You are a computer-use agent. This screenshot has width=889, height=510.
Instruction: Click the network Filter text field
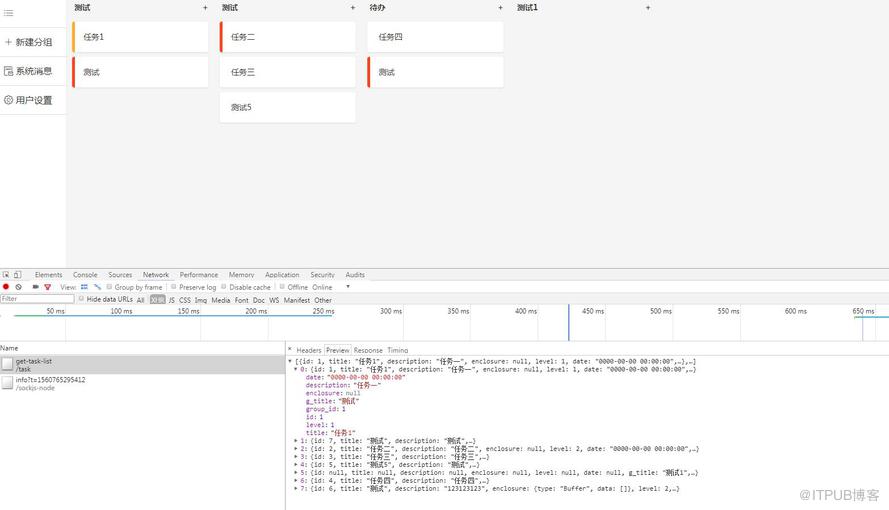pos(37,299)
